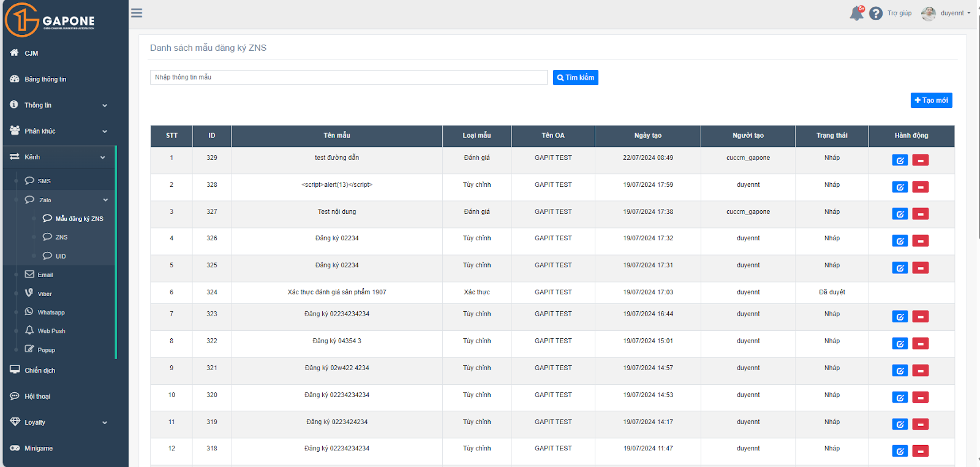Edit template ID 319

(x=900, y=424)
